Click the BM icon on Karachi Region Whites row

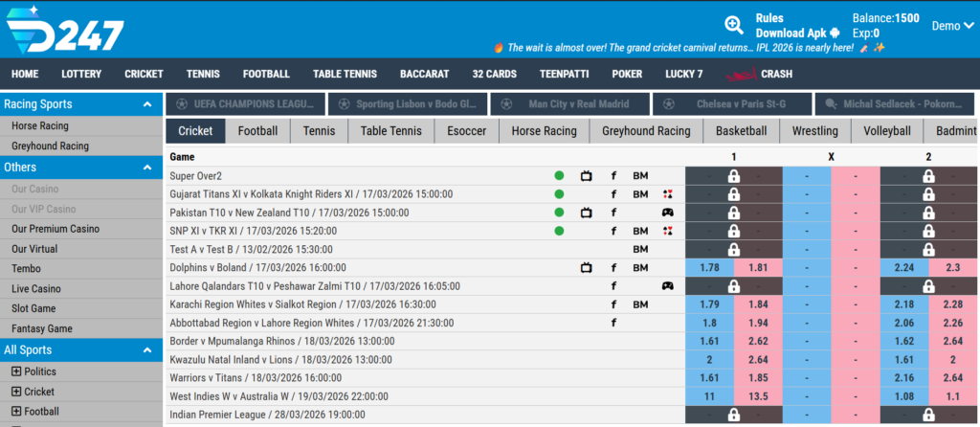tap(640, 304)
